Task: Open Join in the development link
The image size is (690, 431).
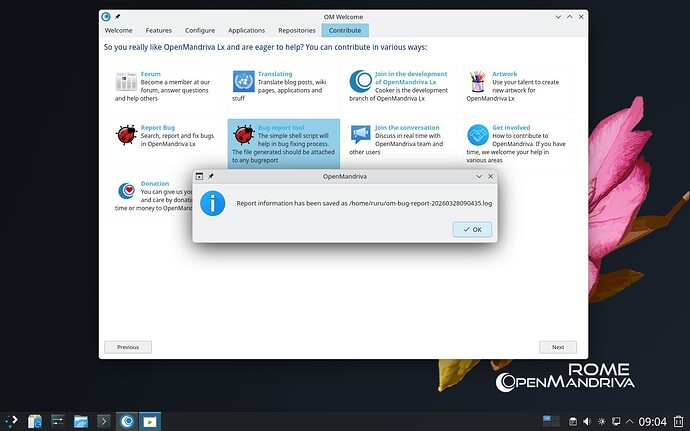Action: [411, 78]
